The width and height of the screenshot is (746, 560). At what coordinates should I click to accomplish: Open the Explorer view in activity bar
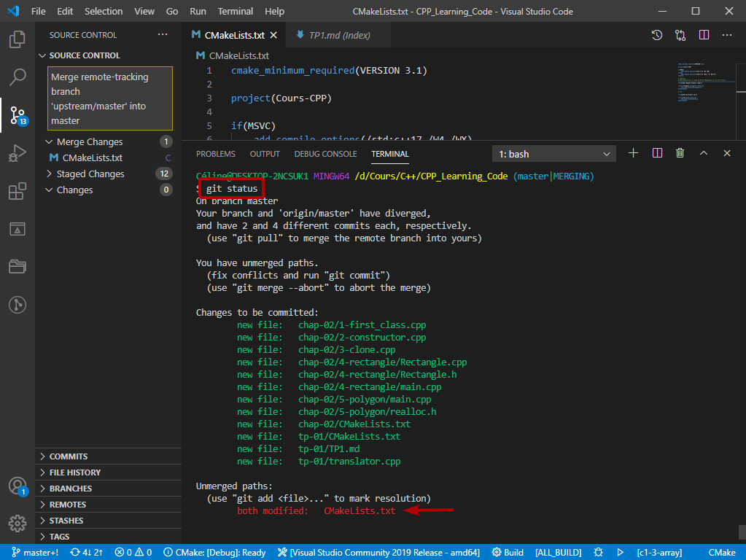pyautogui.click(x=17, y=39)
